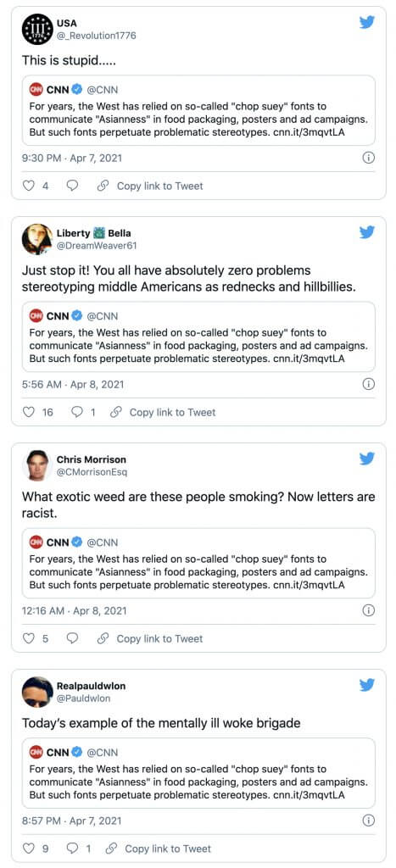Open quoted CNN tweet under Chris Morrison's post

click(x=198, y=563)
